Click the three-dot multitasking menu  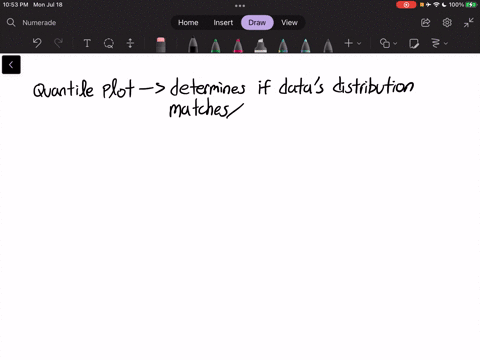pyautogui.click(x=240, y=6)
